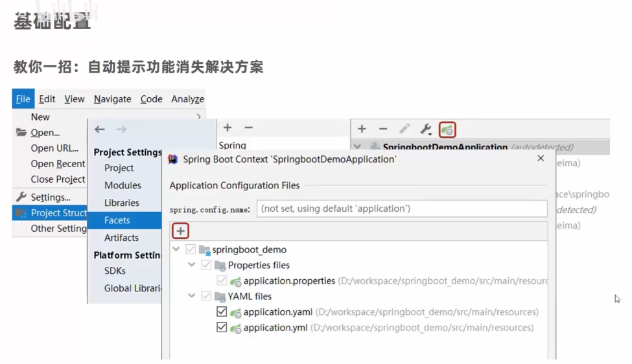
Task: Click the Project Structure icon
Action: pos(21,212)
